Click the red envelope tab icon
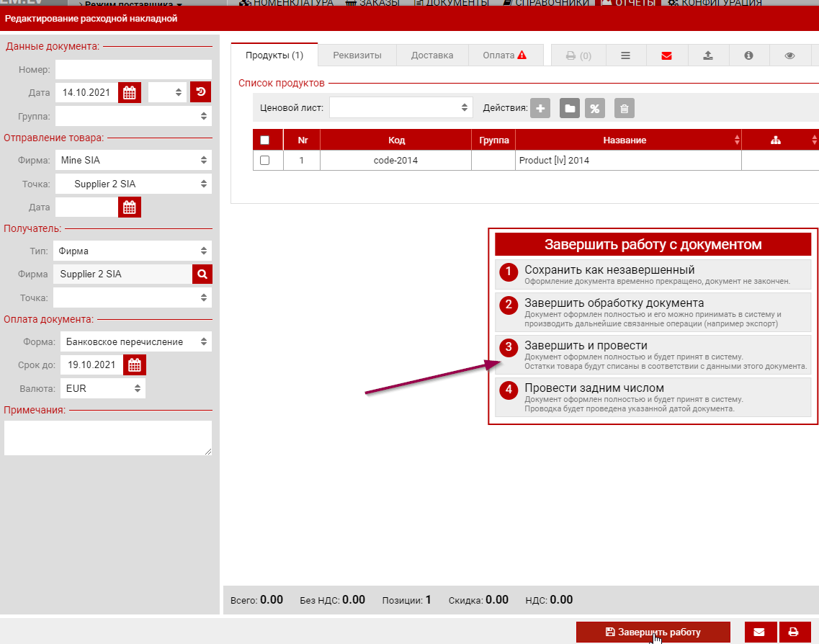819x644 pixels. click(x=666, y=55)
